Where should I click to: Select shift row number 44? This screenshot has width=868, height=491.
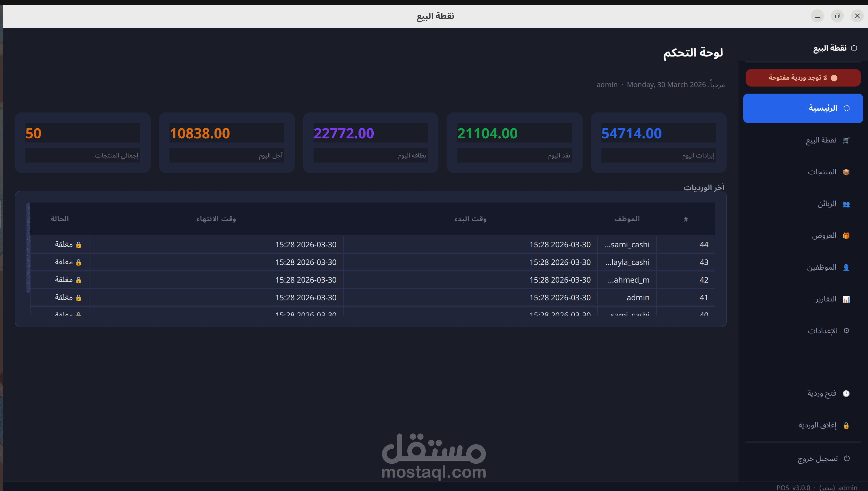pos(703,245)
